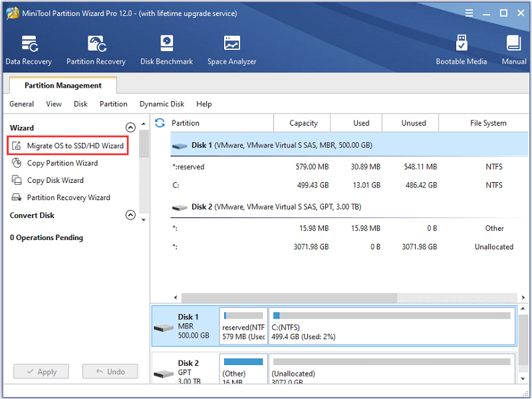The width and height of the screenshot is (532, 399).
Task: Click the Undo button
Action: pos(110,372)
